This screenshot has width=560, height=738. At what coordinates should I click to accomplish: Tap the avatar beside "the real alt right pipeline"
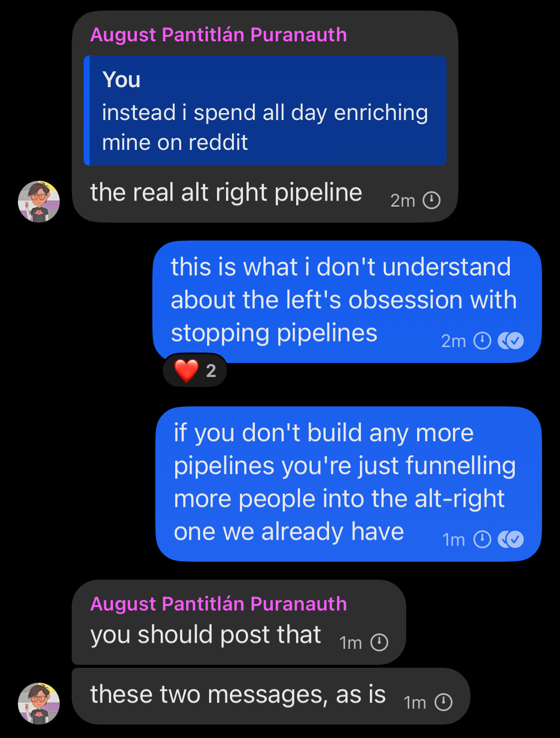pos(39,202)
